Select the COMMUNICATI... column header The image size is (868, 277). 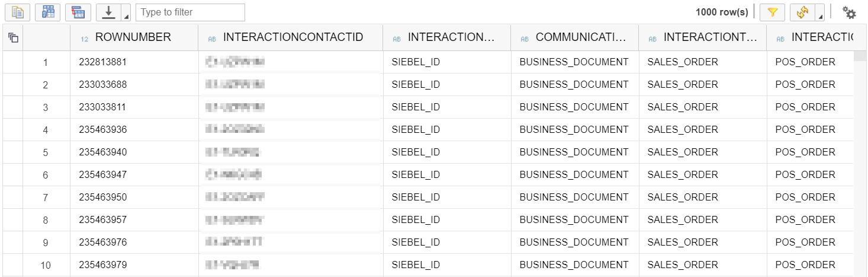(580, 37)
